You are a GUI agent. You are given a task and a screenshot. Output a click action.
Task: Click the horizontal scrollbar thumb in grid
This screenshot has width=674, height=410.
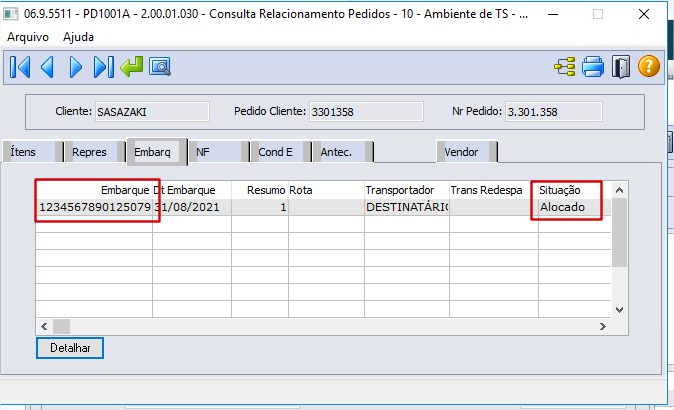coord(61,327)
